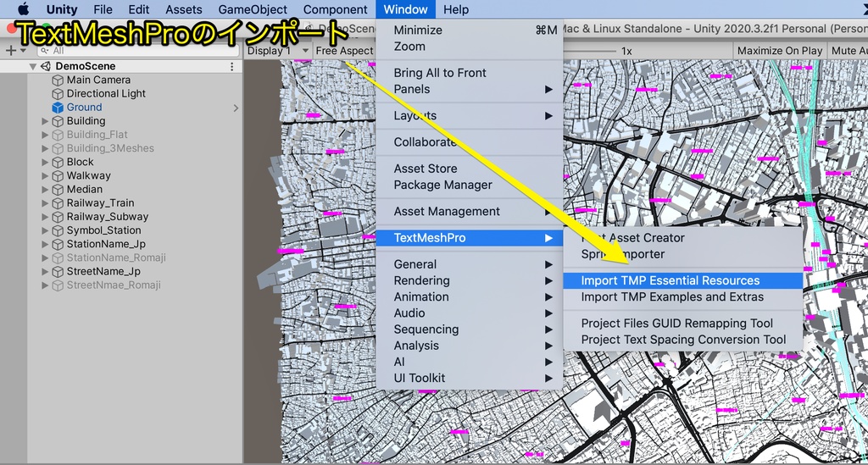868x465 pixels.
Task: Expand the Symbol_Station object
Action: (x=45, y=230)
